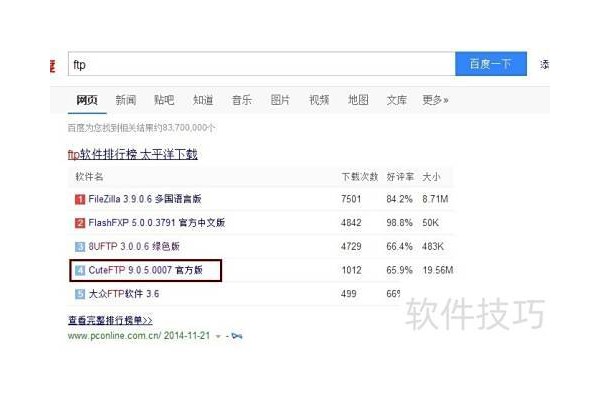
Task: Click the result count text 83,700,000个
Action: coord(189,127)
